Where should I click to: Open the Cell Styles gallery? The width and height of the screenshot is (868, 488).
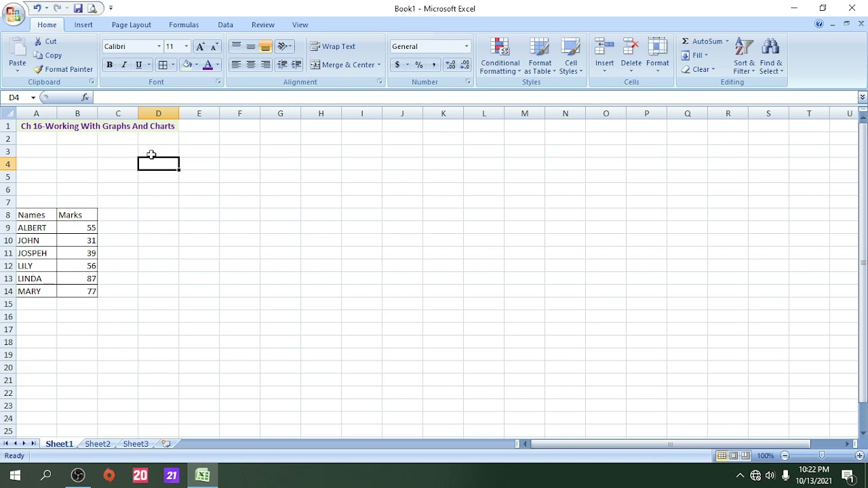click(571, 56)
